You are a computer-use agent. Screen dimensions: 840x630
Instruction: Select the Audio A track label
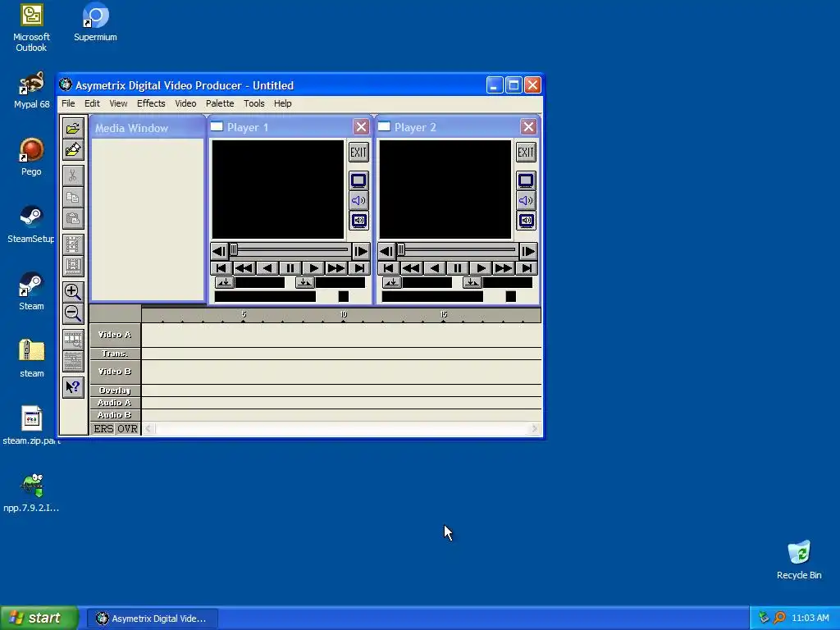point(115,403)
